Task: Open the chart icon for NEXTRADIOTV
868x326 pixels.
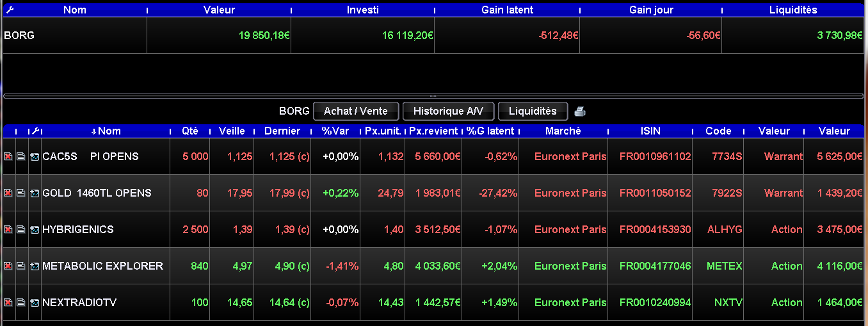Action: [x=35, y=303]
